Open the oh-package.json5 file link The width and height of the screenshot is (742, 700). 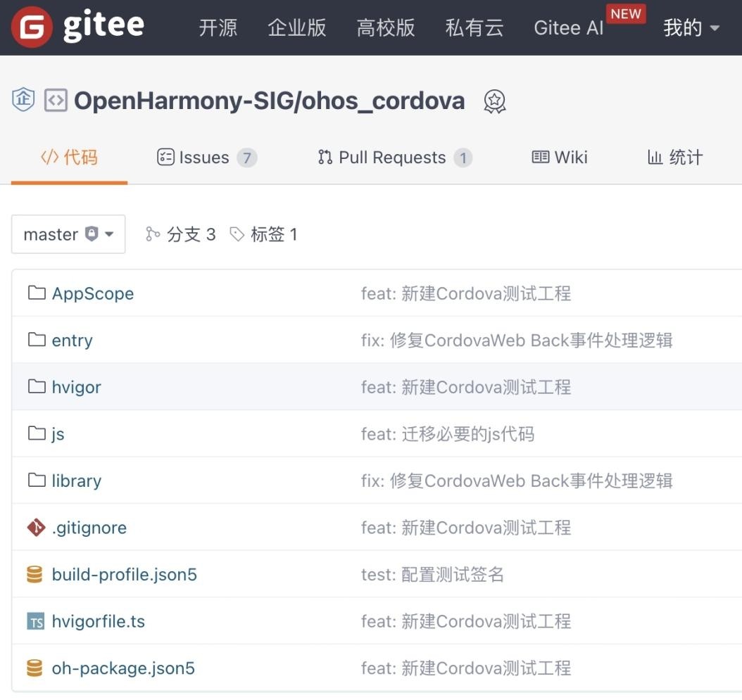point(123,668)
